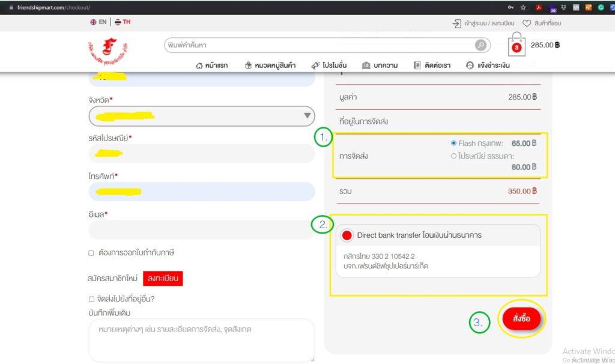Click the shopping cart bag icon
The image size is (615, 364).
516,45
